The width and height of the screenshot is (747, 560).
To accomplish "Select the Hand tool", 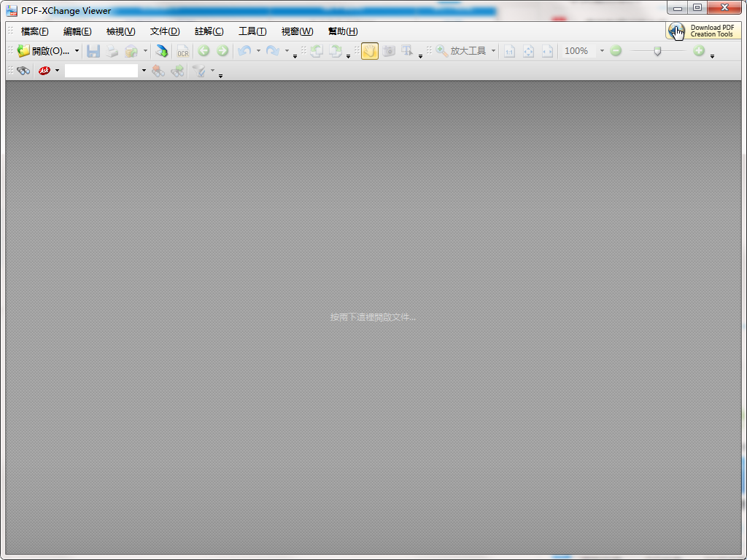I will tap(370, 51).
